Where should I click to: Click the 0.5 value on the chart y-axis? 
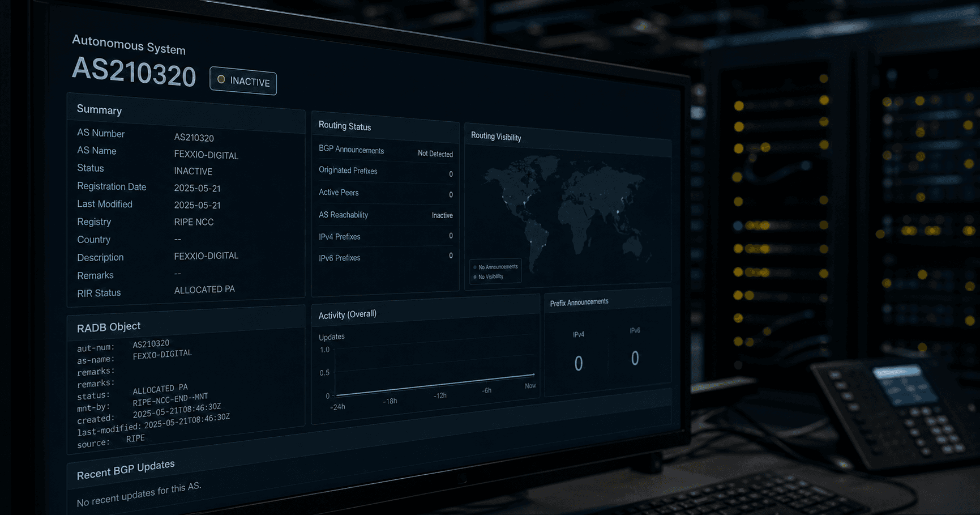click(324, 373)
